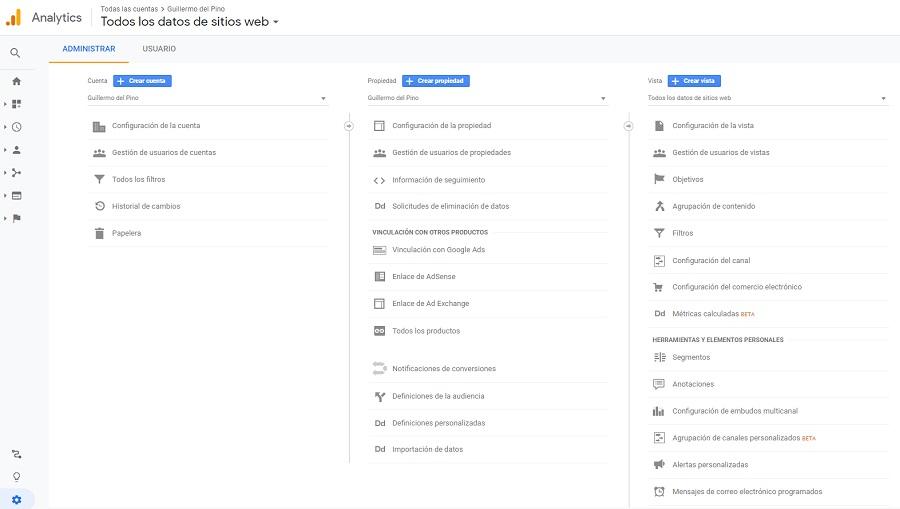This screenshot has height=509, width=900.
Task: Open Admin gear icon in sidebar
Action: pyautogui.click(x=17, y=500)
